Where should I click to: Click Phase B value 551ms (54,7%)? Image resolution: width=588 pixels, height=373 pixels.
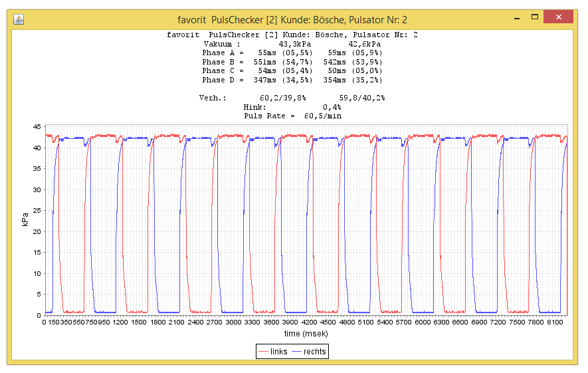[283, 62]
